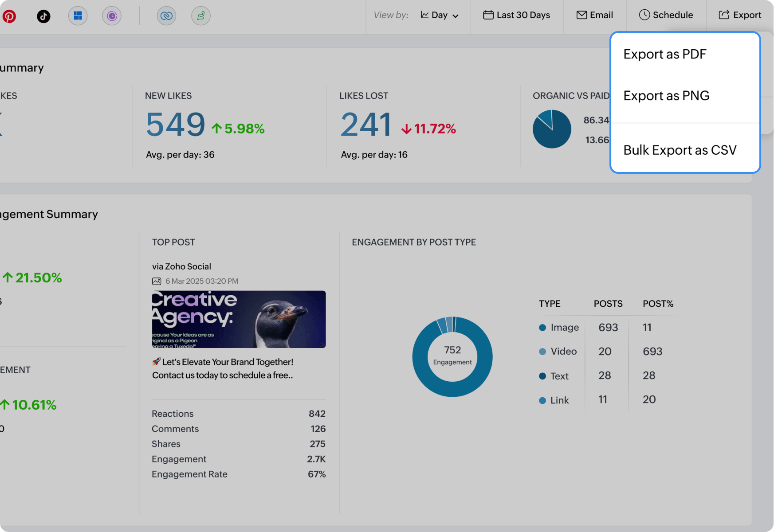The width and height of the screenshot is (774, 532).
Task: Select the green integration icon
Action: [x=200, y=16]
